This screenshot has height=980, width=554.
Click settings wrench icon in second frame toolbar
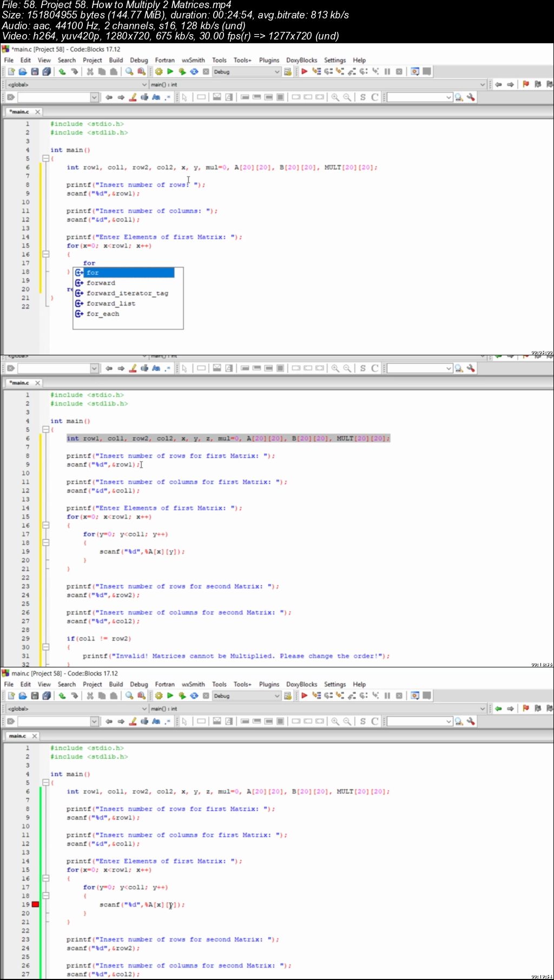471,368
